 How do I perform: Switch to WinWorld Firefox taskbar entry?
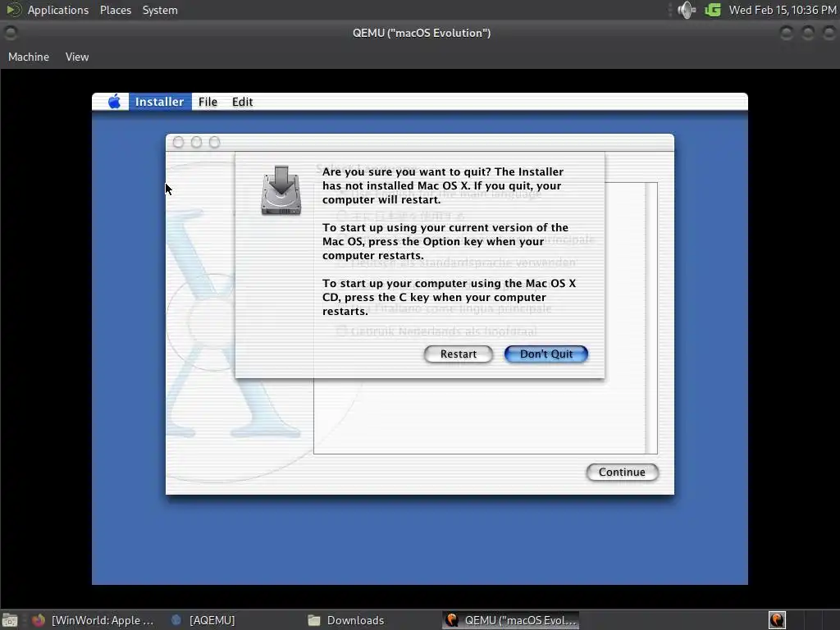tap(95, 620)
